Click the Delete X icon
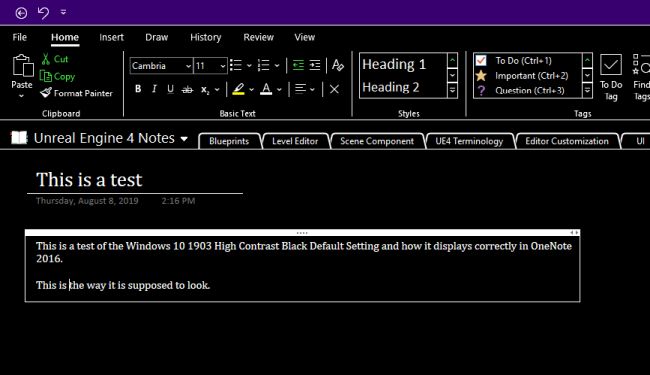The image size is (650, 375). 334,89
